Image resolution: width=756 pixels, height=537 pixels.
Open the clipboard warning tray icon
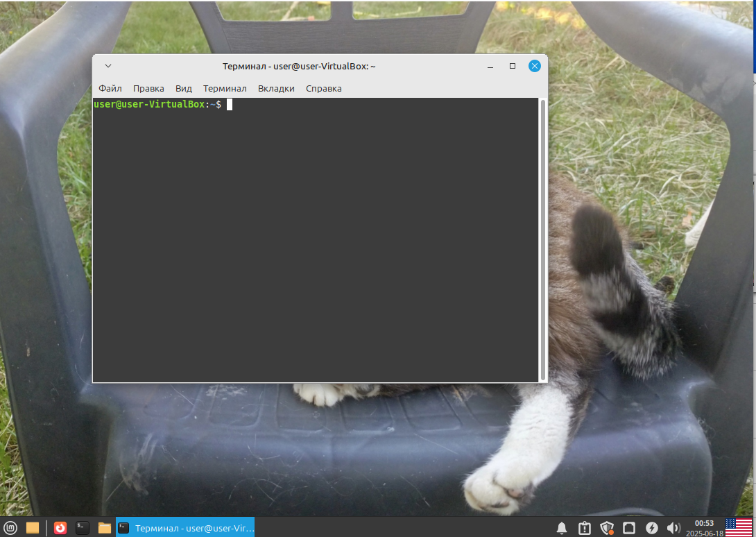tap(585, 528)
